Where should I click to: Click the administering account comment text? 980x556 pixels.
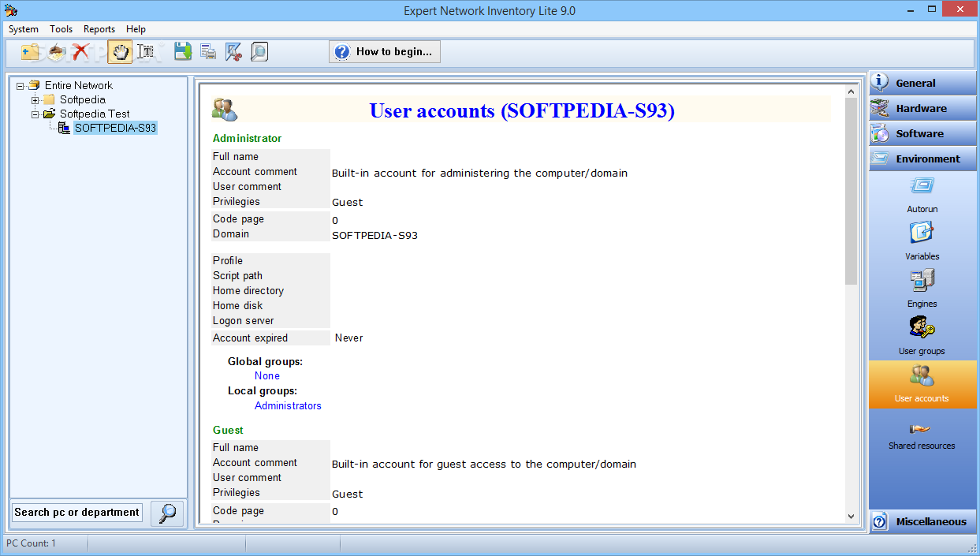tap(479, 173)
